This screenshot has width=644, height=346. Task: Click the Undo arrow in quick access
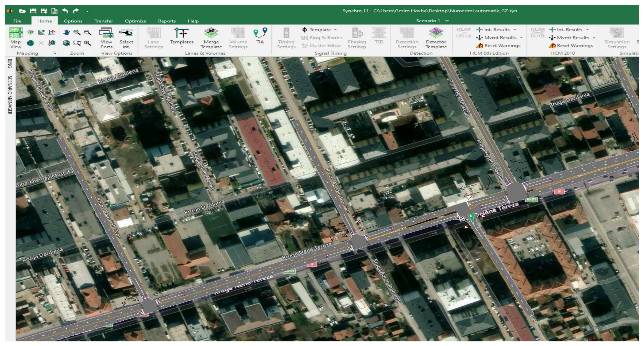tap(65, 11)
